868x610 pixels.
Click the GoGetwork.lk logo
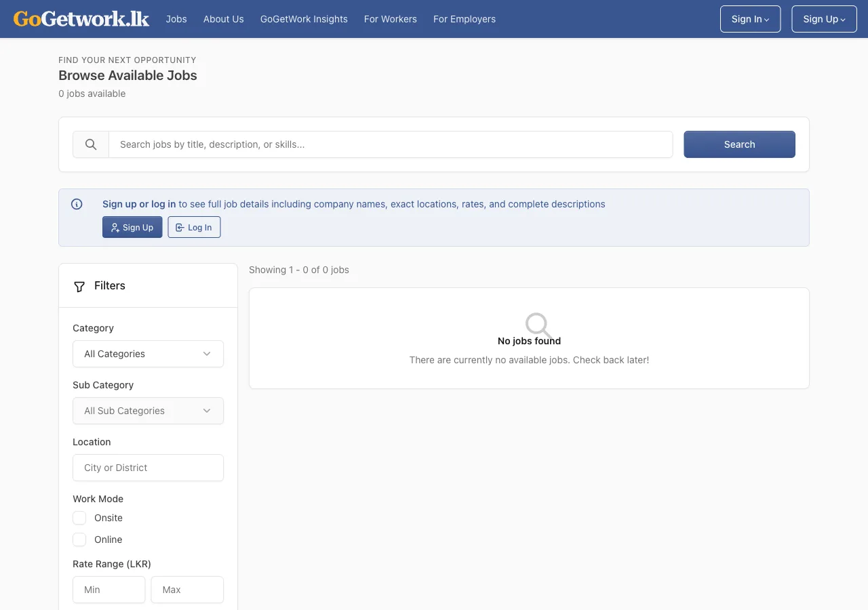[x=81, y=19]
